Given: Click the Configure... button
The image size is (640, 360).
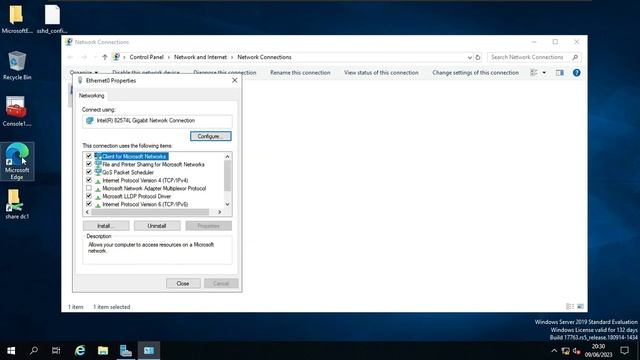Looking at the screenshot, I should point(211,136).
